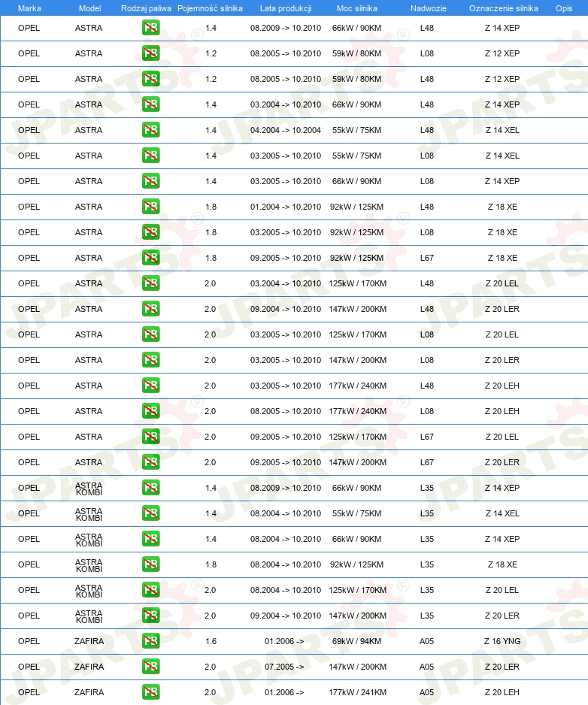Click the Oznaczenie silnika column header
This screenshot has width=588, height=705.
(504, 8)
